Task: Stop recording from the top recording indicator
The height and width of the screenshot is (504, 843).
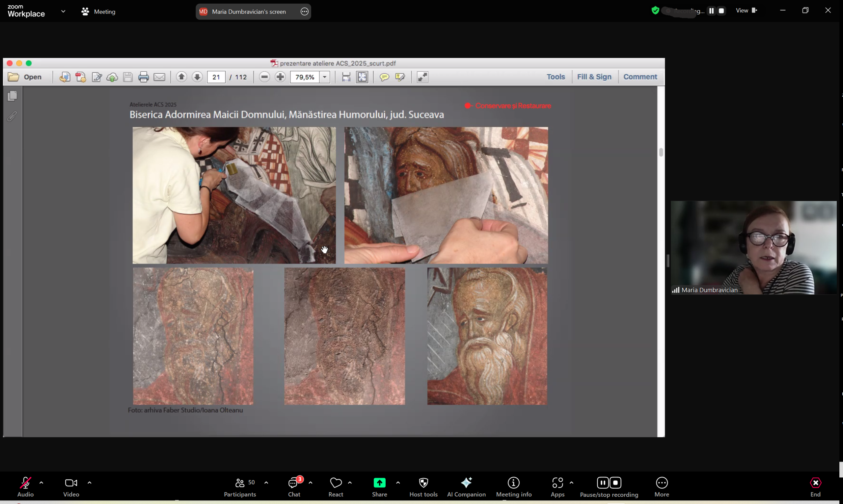Action: 721,11
